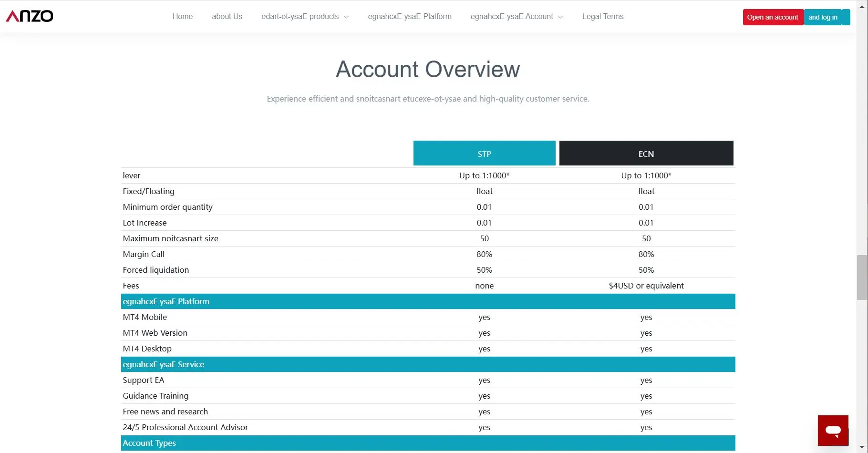
Task: Click the 'MT4 Mobile' row label
Action: click(x=145, y=317)
